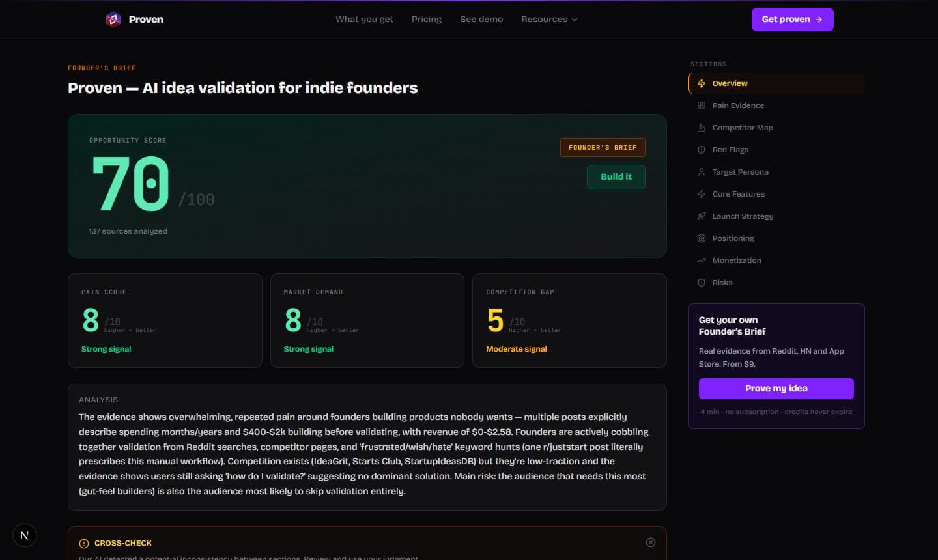Jump to Core Features section

(x=776, y=194)
